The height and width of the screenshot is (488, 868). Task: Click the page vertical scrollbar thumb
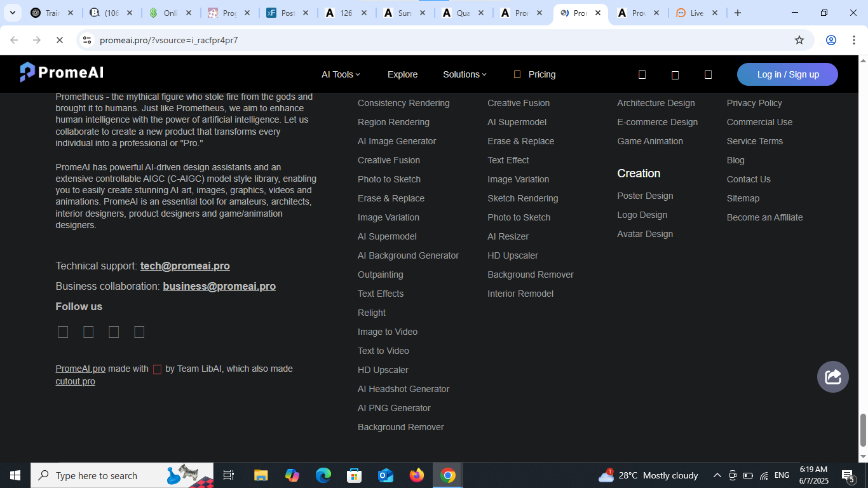coord(863,430)
